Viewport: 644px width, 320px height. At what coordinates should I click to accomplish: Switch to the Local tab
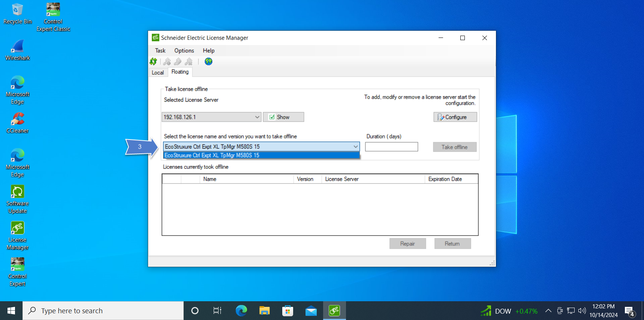(x=158, y=73)
